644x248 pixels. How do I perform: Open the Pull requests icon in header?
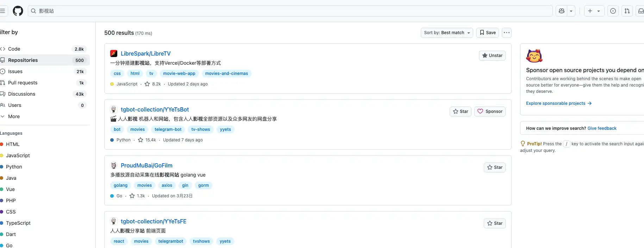[627, 11]
